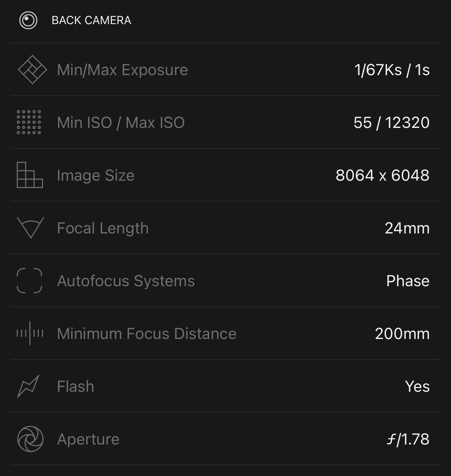Tap the Min/Max Exposure label

[122, 70]
